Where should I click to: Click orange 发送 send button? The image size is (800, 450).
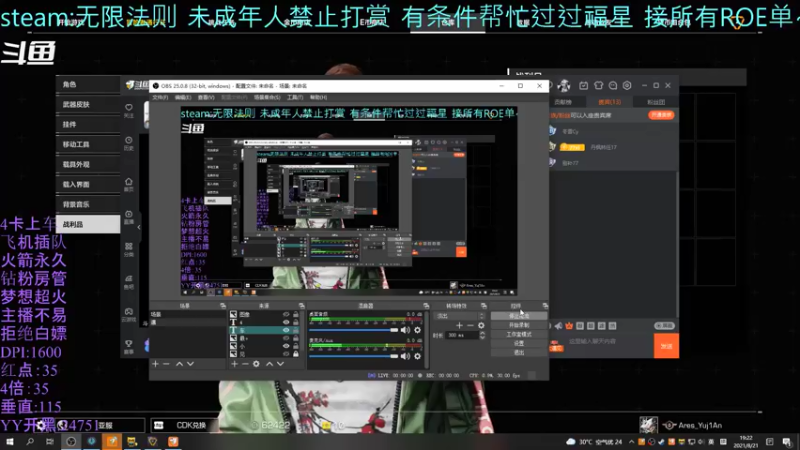tap(666, 346)
